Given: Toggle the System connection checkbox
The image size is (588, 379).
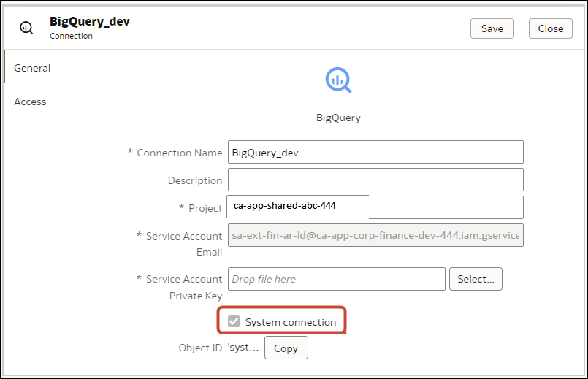Looking at the screenshot, I should (x=234, y=321).
